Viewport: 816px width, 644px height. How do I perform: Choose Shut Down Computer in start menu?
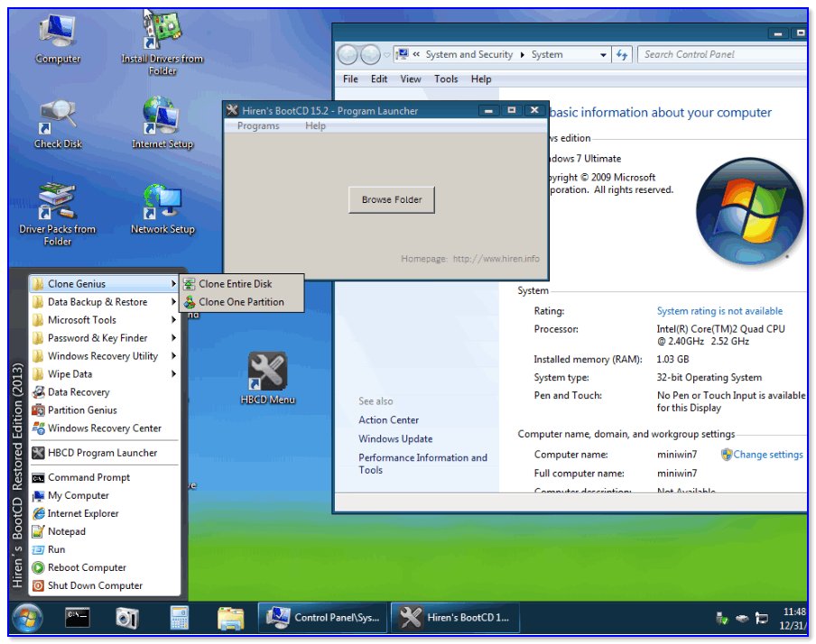95,585
